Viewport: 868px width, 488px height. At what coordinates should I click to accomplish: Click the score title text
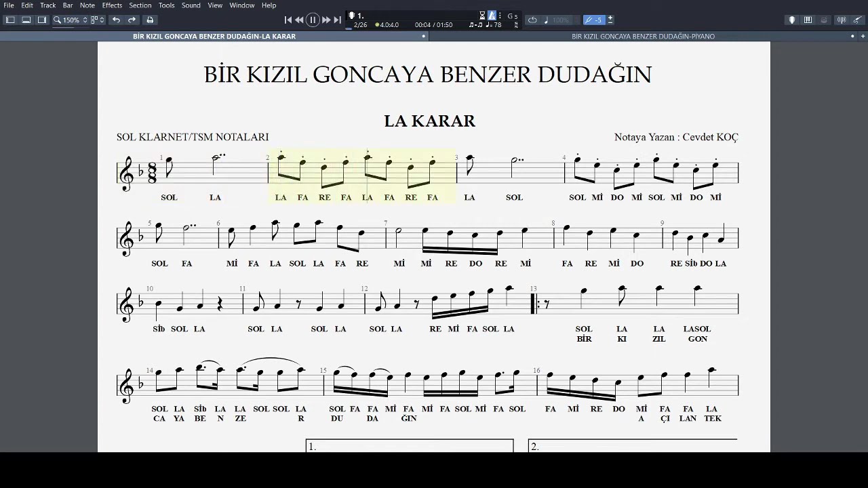point(428,75)
